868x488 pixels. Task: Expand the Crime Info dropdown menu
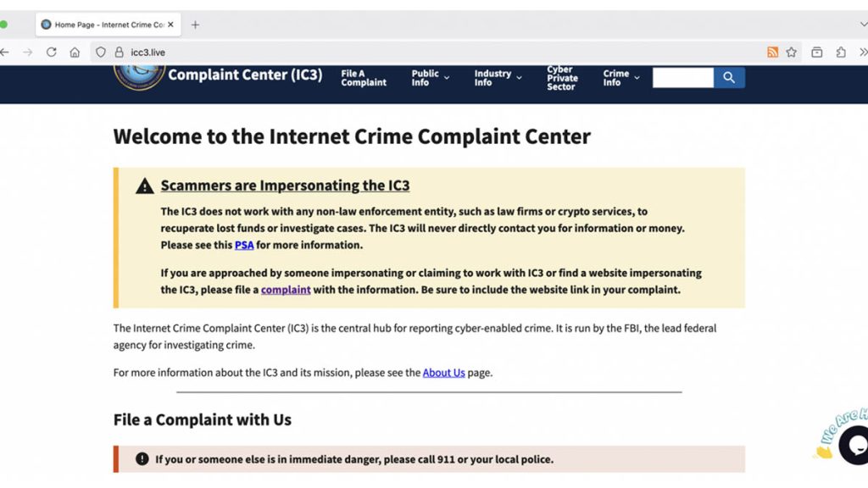(x=620, y=78)
